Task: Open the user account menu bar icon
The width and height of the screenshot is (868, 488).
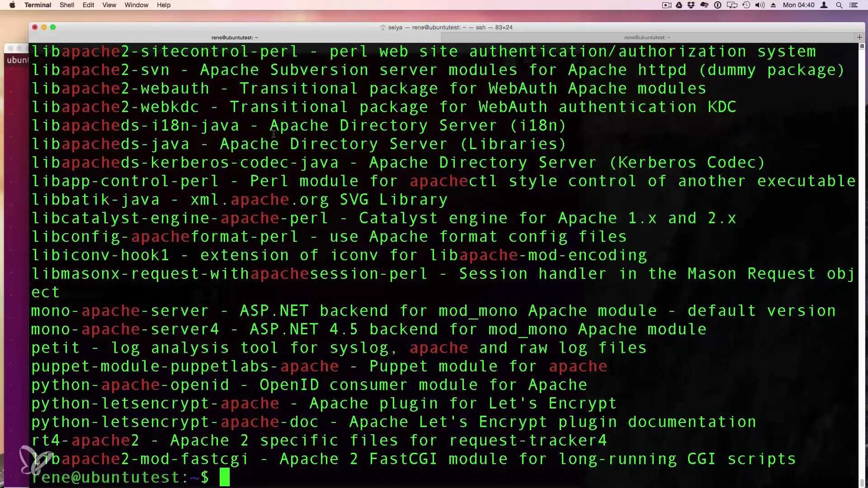Action: pos(824,5)
